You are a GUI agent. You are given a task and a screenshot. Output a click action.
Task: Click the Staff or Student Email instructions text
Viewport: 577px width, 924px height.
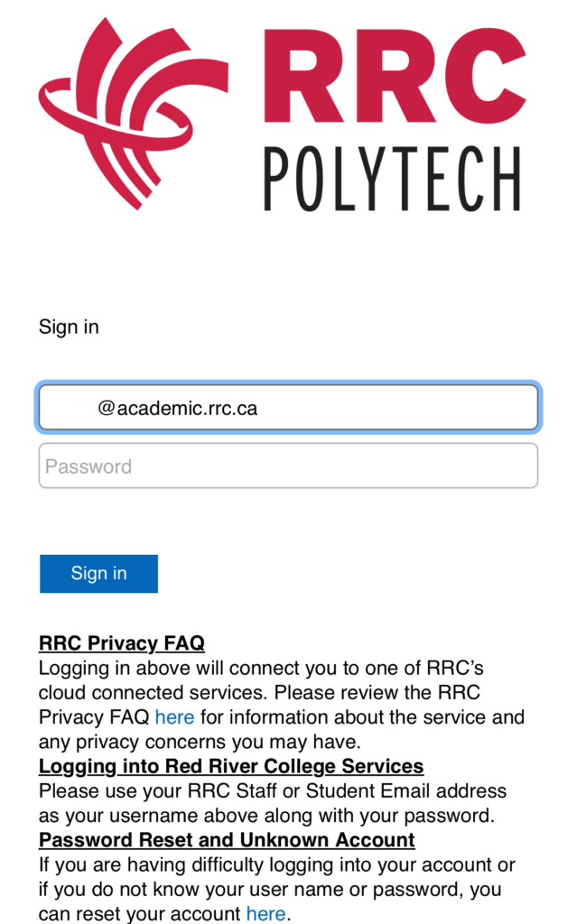coord(271,802)
